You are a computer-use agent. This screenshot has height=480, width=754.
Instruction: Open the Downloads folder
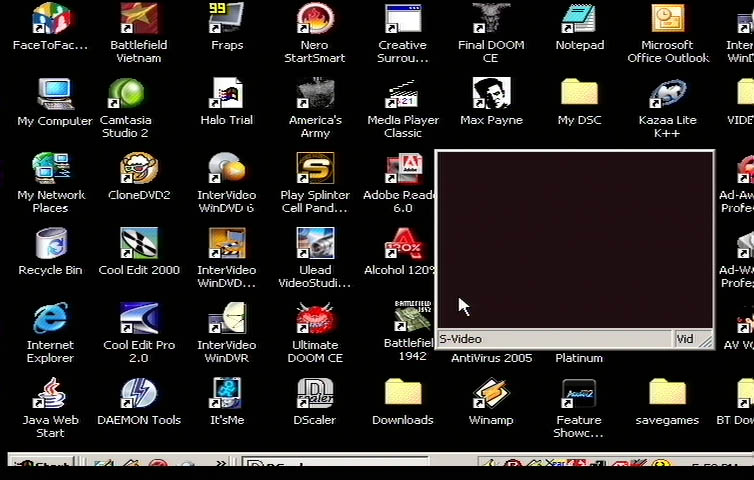[403, 392]
